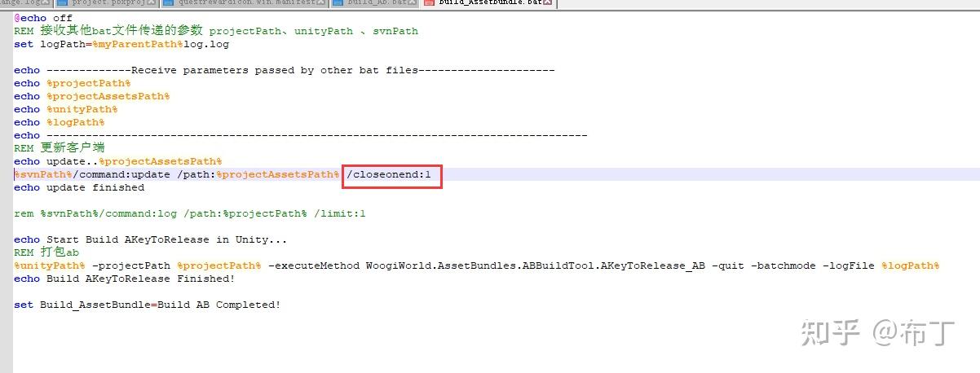Click the REM comment mentioning projectPath、unityPath、svnPath
This screenshot has height=373, width=980.
216,31
